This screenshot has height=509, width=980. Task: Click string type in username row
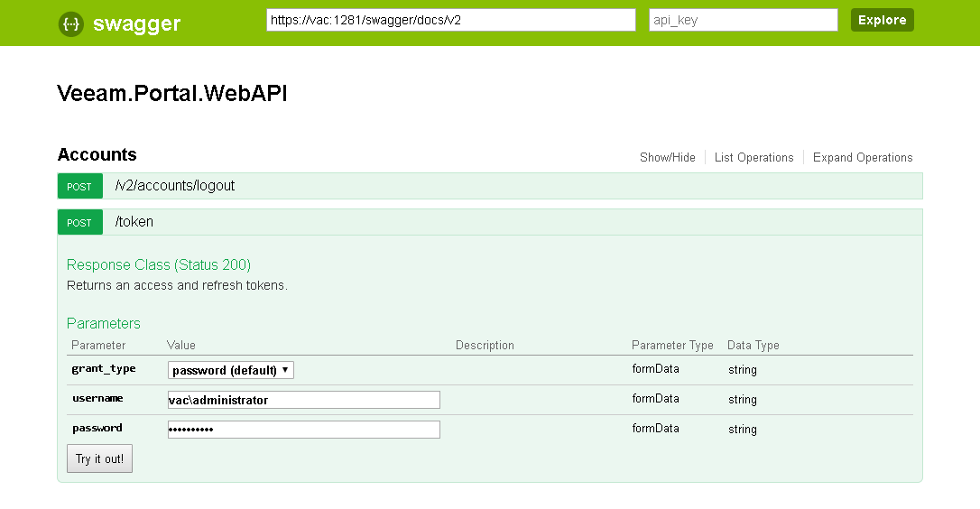[x=743, y=400]
